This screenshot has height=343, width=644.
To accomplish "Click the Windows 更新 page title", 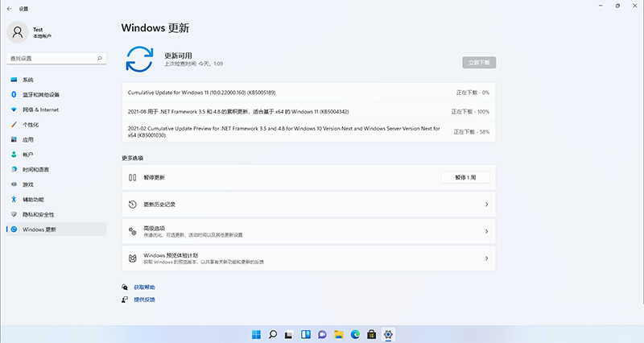I will (155, 28).
